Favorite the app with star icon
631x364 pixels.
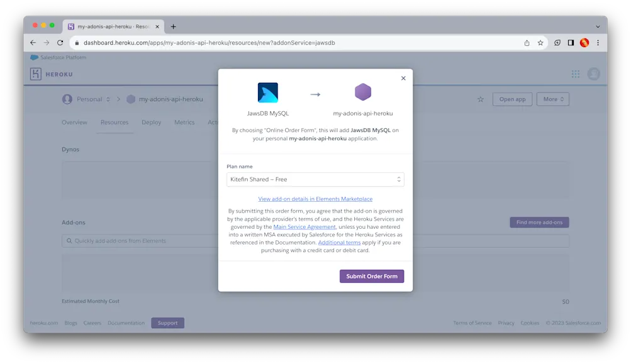pos(481,99)
